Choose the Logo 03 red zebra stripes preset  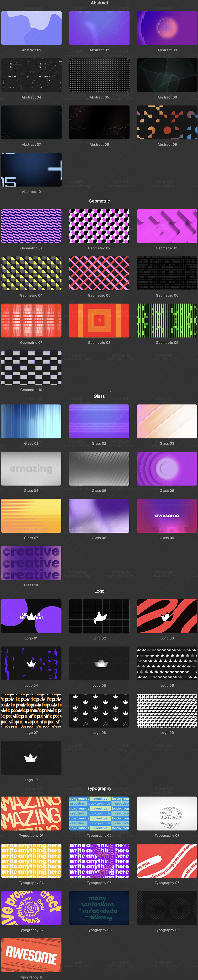pos(167,616)
